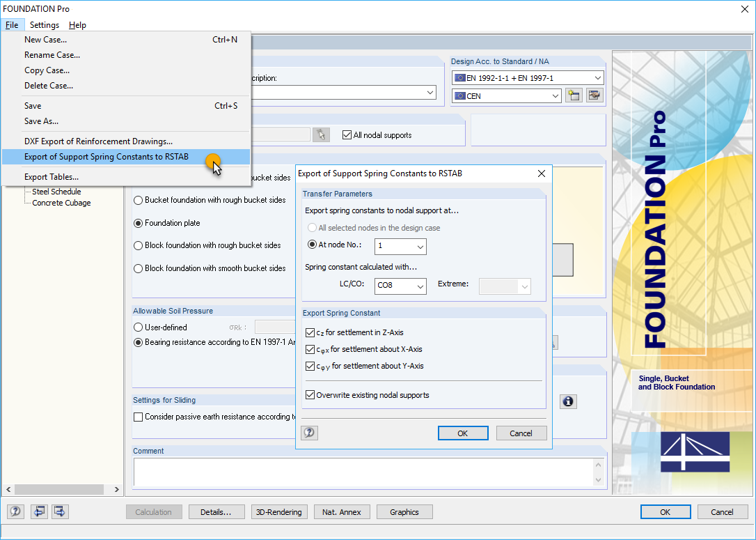Viewport: 756px width, 540px height.
Task: Click the new National Annex icon
Action: pos(574,95)
